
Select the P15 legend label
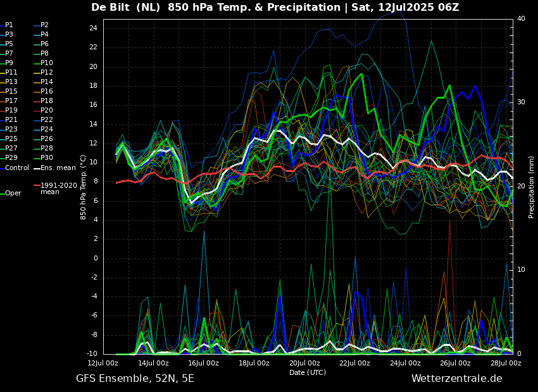pyautogui.click(x=11, y=92)
